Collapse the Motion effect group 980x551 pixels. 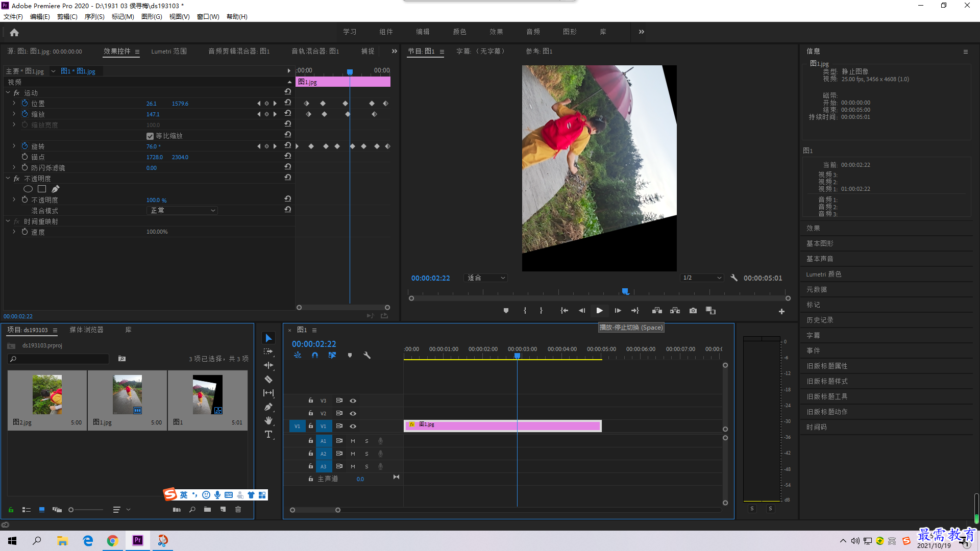[8, 92]
